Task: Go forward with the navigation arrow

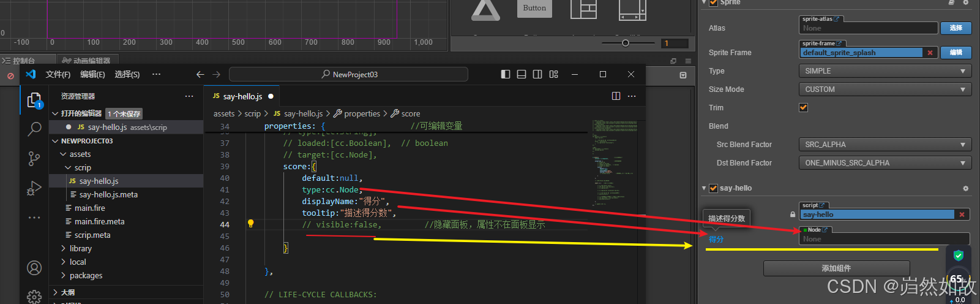Action: [x=216, y=74]
